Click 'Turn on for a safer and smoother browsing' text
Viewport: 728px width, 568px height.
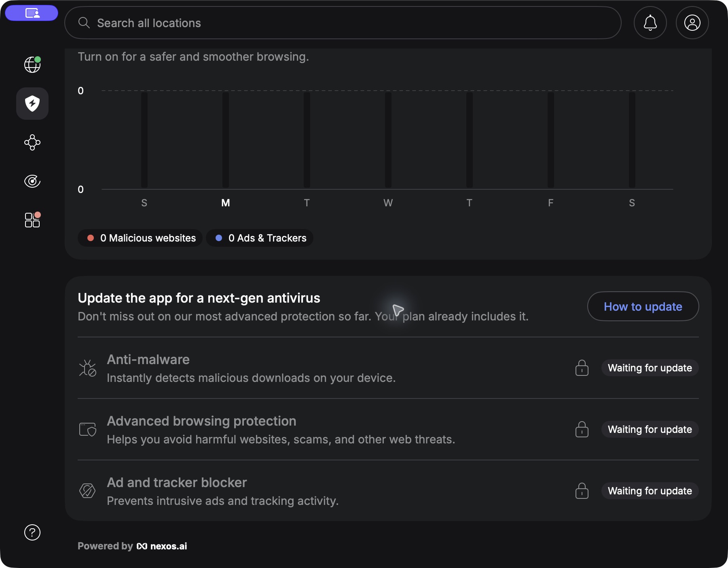[x=193, y=57]
